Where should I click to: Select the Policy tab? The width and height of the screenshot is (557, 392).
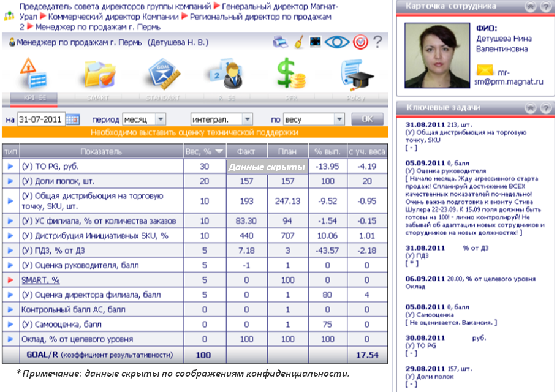coord(355,97)
